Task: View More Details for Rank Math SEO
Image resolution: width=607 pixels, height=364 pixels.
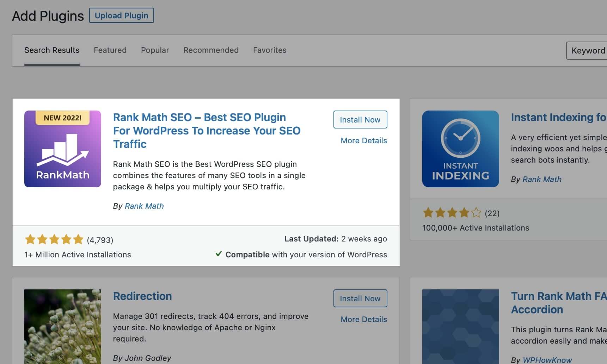Action: [x=364, y=140]
